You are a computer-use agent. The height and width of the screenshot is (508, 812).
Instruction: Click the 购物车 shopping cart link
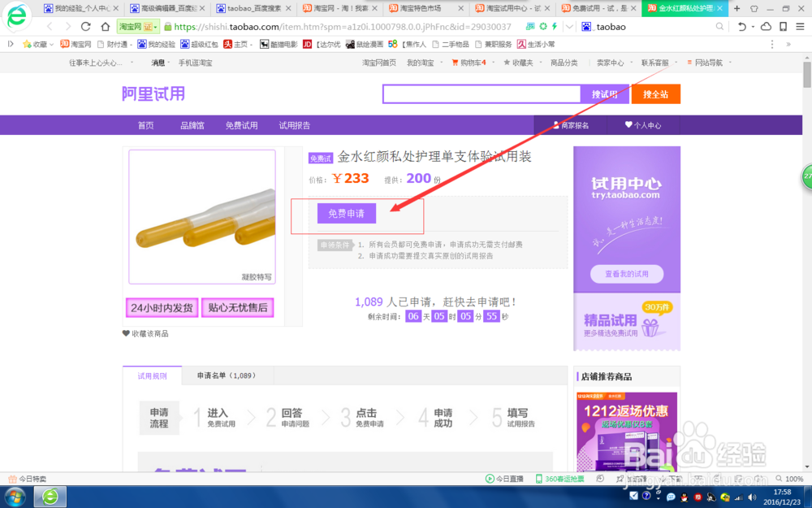(x=469, y=63)
